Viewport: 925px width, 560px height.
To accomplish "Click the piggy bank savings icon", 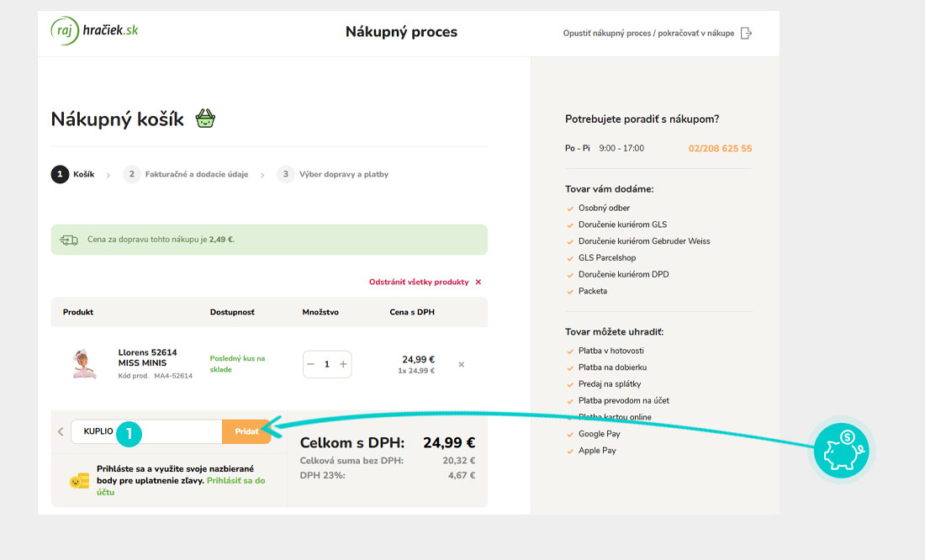I will pos(841,451).
